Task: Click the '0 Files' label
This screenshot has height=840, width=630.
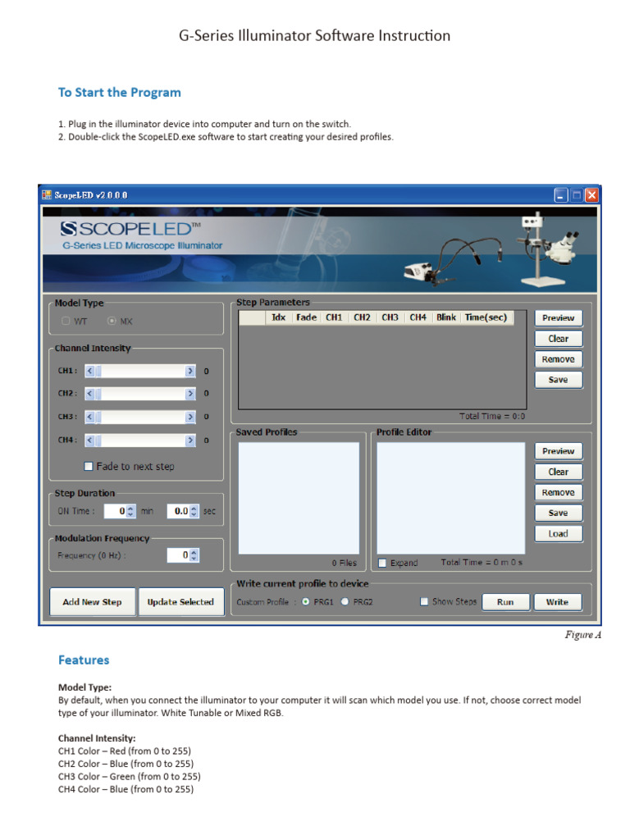Action: pyautogui.click(x=344, y=563)
